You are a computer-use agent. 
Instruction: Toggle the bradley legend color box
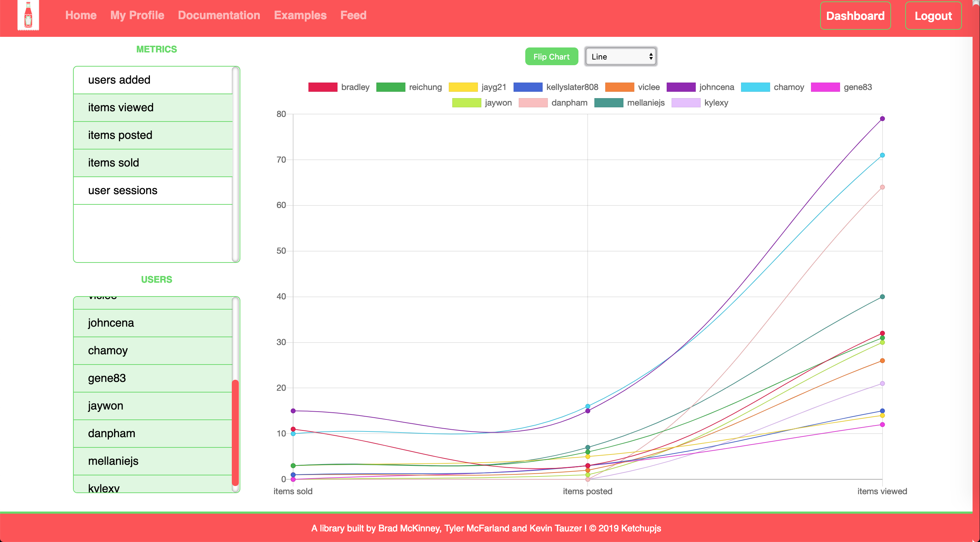point(322,87)
